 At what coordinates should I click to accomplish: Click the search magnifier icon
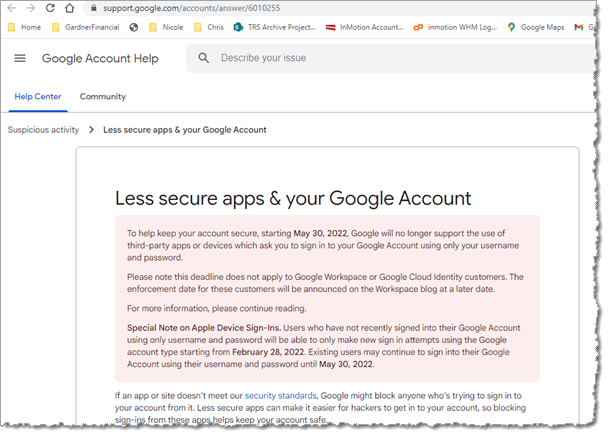[x=203, y=58]
